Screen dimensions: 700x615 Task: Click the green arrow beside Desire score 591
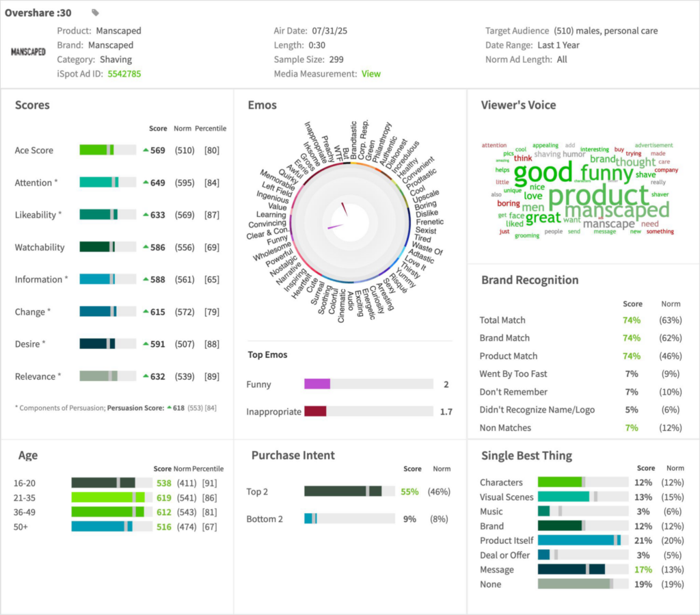146,344
